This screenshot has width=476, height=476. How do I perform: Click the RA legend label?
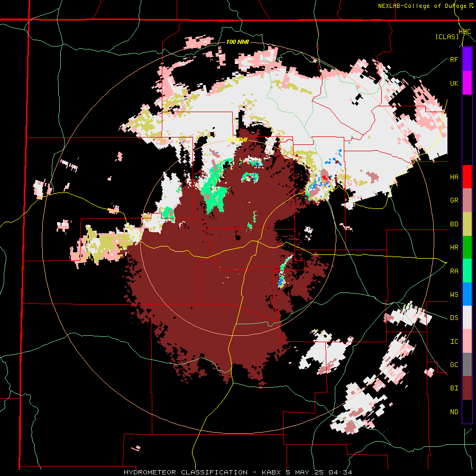coord(454,271)
